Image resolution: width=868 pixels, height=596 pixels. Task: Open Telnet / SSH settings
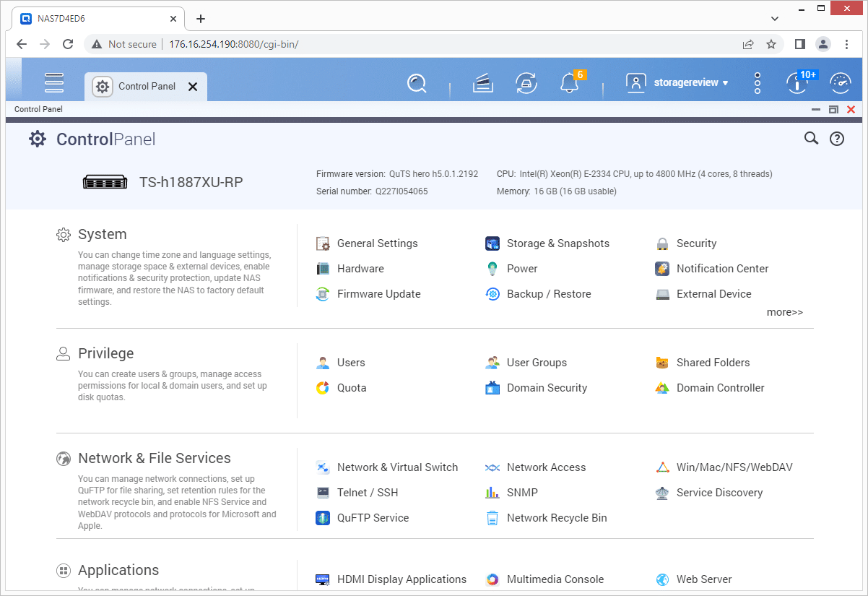click(x=357, y=493)
